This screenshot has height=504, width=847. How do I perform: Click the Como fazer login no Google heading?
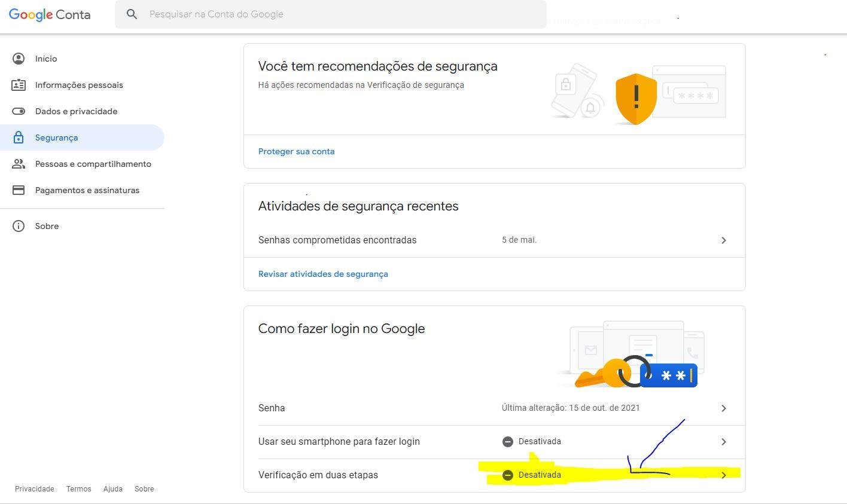coord(342,329)
